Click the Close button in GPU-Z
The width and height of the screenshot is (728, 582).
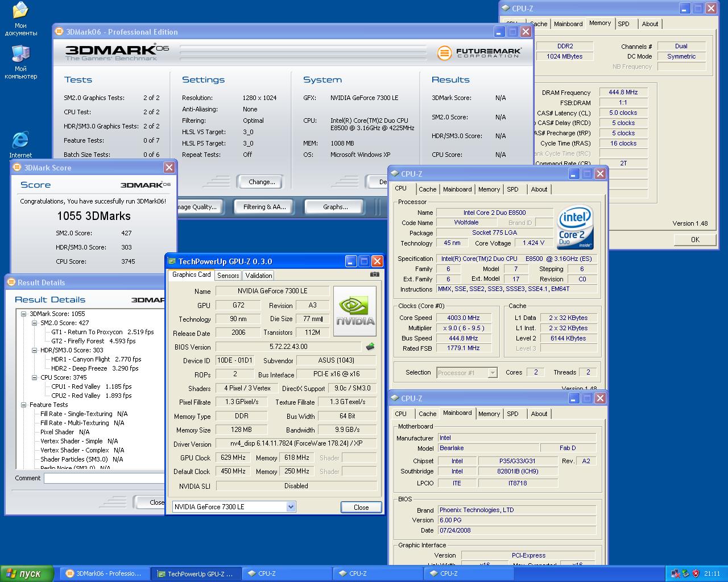pos(361,508)
